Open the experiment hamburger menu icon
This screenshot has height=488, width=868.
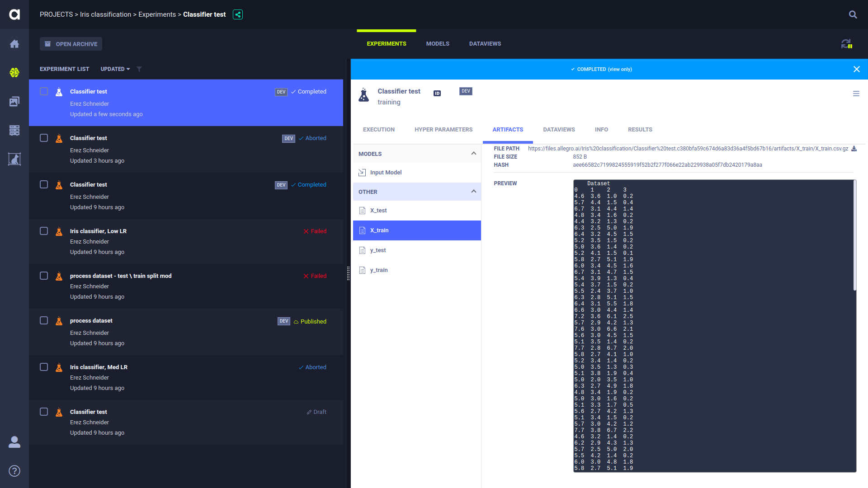point(856,94)
